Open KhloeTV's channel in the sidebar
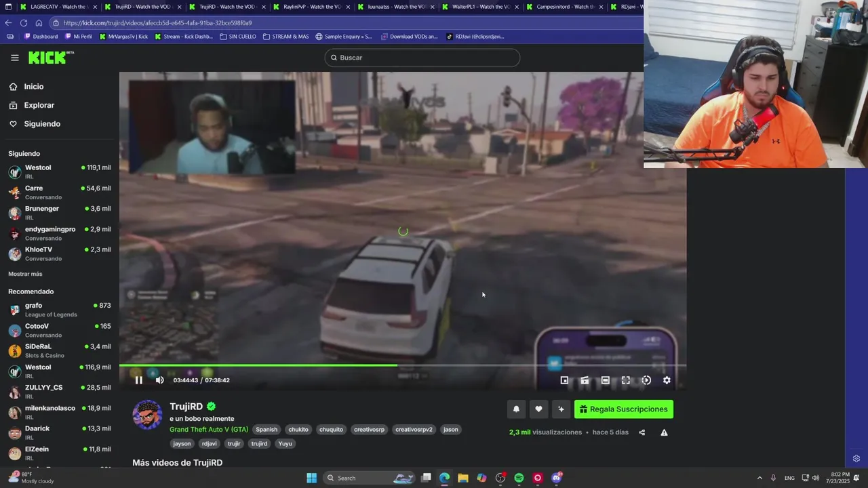The width and height of the screenshot is (868, 488). (x=60, y=254)
